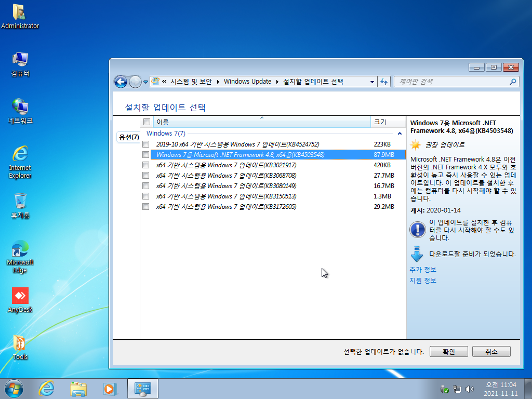Open Windows Explorer from the taskbar
Viewport: 532px width, 399px height.
click(x=78, y=389)
